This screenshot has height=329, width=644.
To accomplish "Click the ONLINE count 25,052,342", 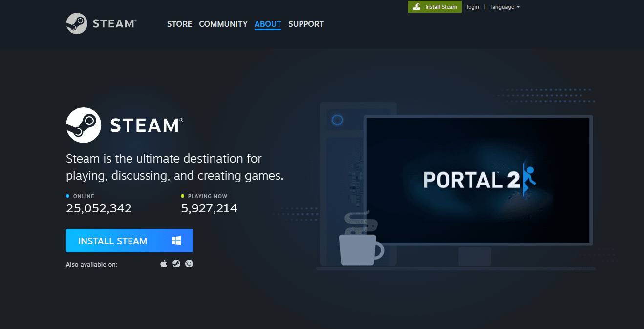I will pos(99,208).
